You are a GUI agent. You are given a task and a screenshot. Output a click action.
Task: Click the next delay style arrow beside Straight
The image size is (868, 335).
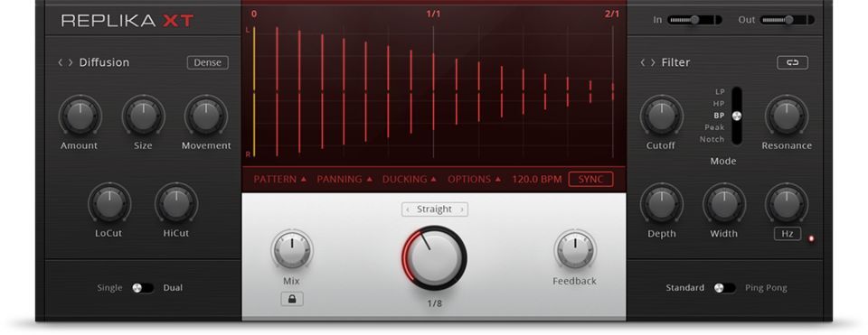point(462,209)
